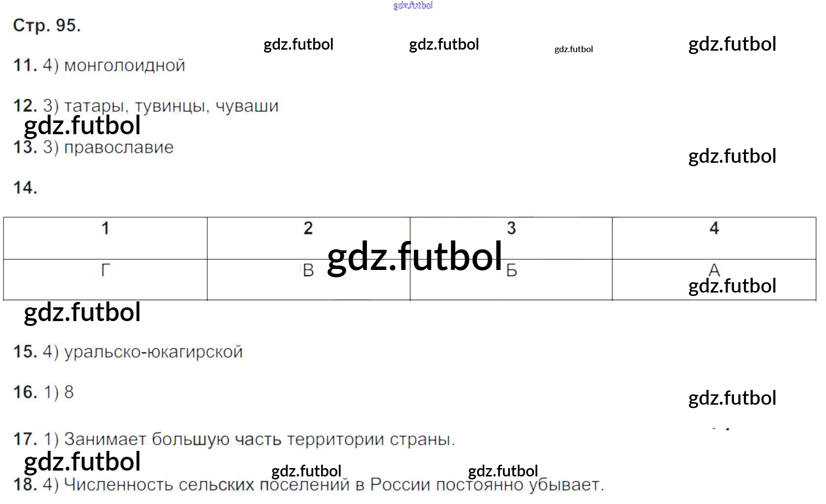This screenshot has height=504, width=826.
Task: Select answer 18 about сельских поселений
Action: click(x=333, y=485)
